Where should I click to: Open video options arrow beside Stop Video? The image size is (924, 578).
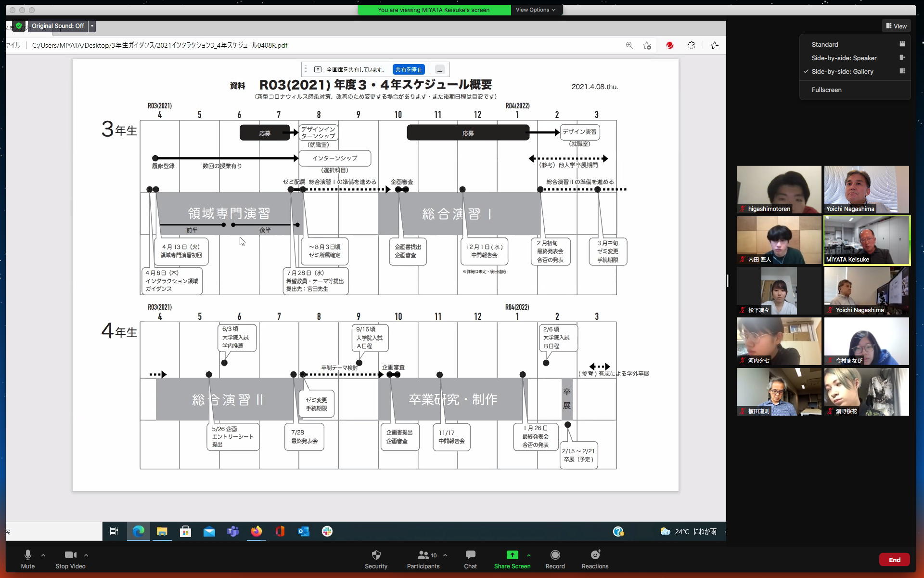[x=86, y=555]
